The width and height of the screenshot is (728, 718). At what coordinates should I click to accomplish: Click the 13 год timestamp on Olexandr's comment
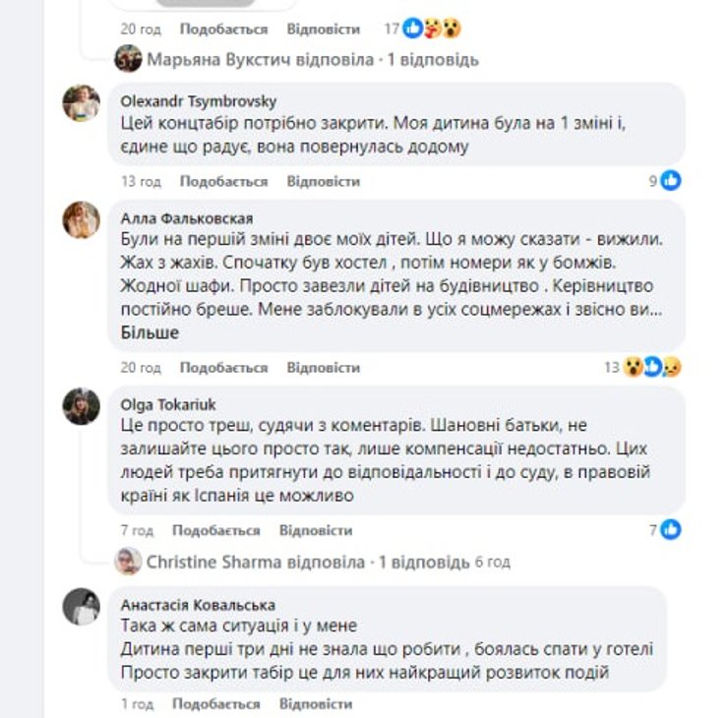pos(141,182)
